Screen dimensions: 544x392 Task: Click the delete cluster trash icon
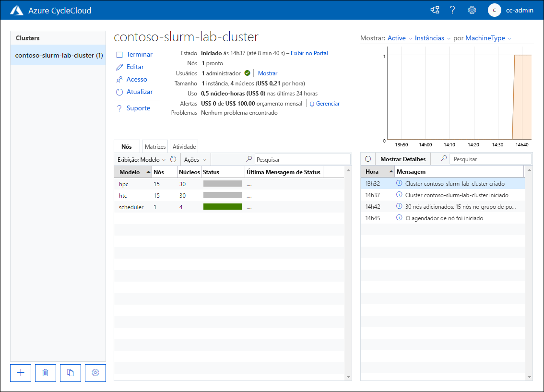(45, 373)
